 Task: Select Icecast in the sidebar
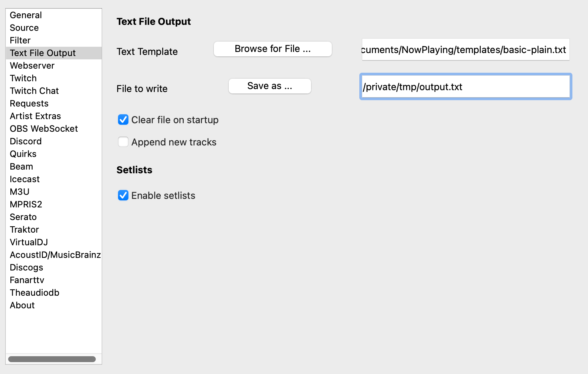tap(24, 179)
